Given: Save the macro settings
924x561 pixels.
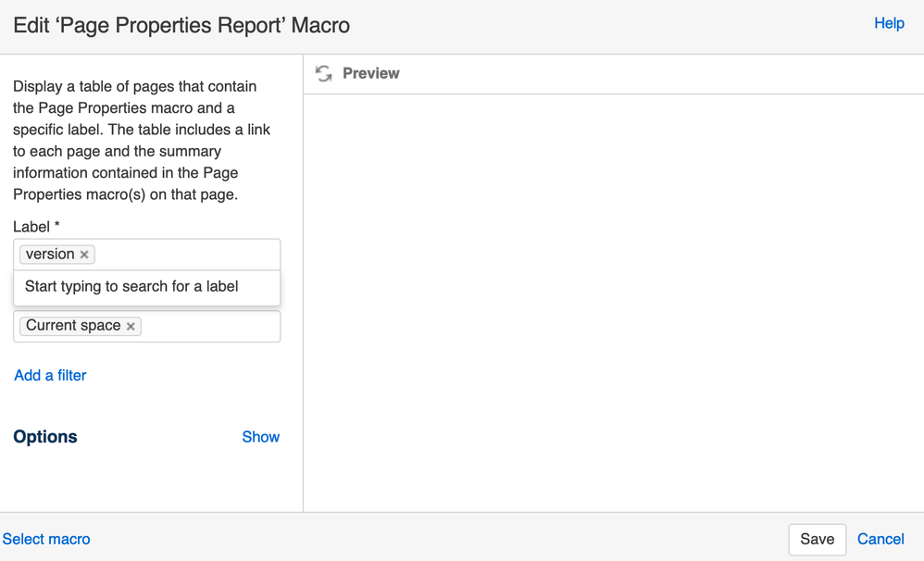Looking at the screenshot, I should [818, 539].
